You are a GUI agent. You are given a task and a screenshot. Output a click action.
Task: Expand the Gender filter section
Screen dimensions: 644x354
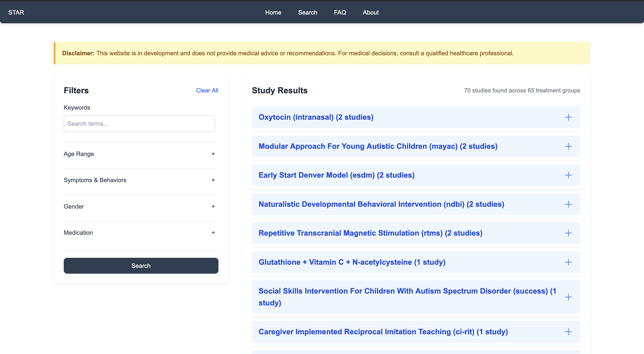213,206
